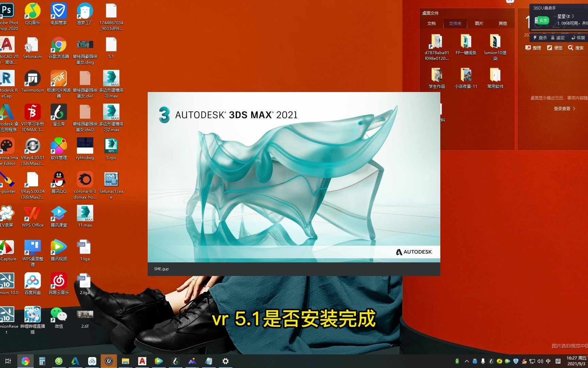Switch to the 文档 tab

pos(431,23)
